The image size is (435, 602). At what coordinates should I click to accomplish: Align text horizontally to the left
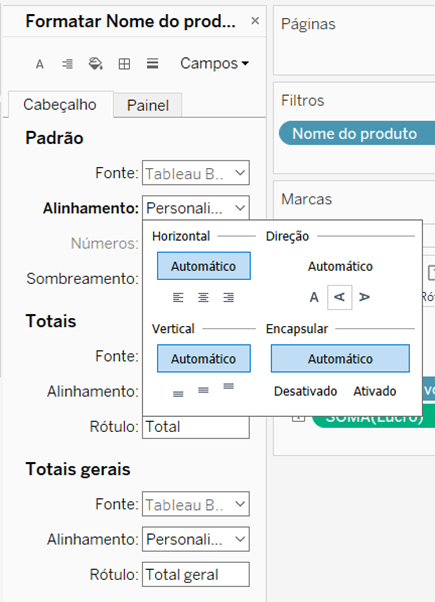point(178,297)
